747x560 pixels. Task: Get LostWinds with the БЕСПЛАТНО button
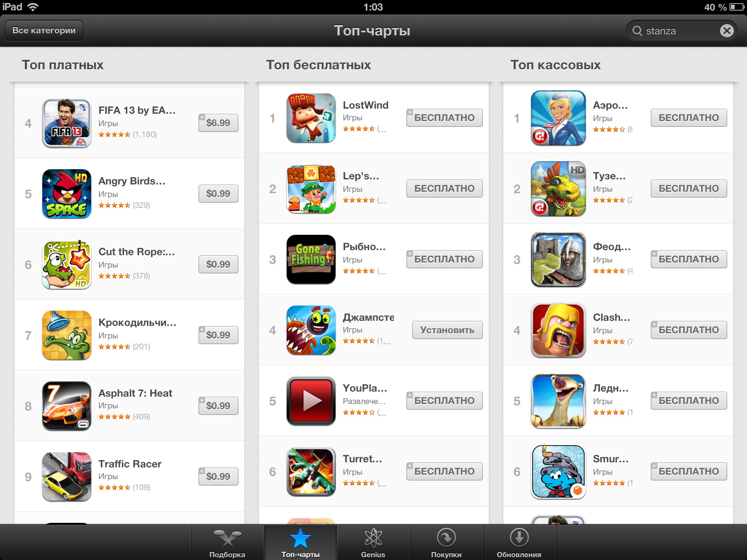pos(444,118)
